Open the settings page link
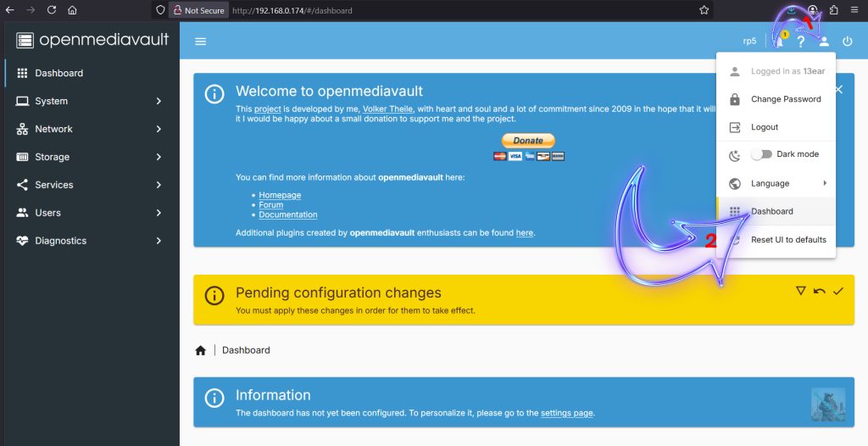The width and height of the screenshot is (868, 446). pyautogui.click(x=566, y=413)
